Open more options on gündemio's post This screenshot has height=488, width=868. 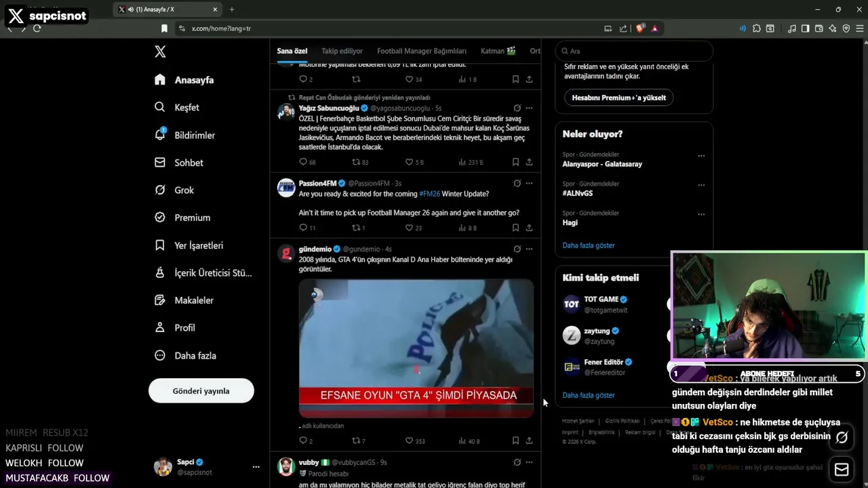click(529, 249)
